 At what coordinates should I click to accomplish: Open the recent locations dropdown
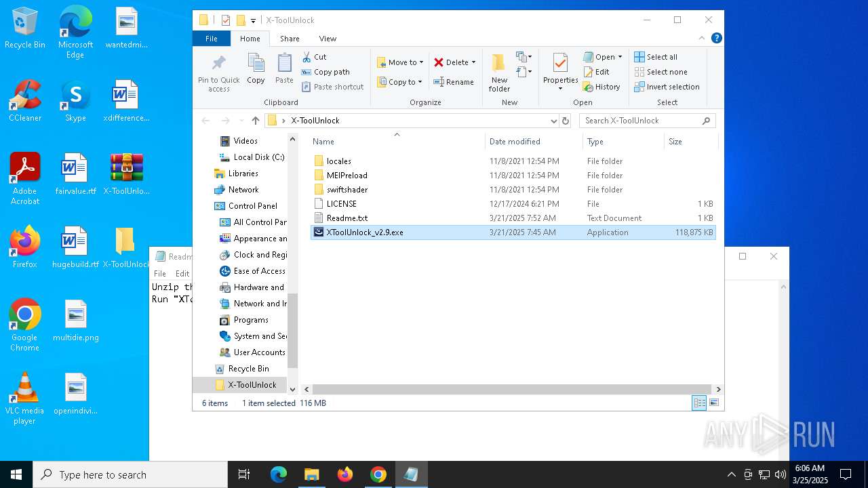[x=241, y=121]
